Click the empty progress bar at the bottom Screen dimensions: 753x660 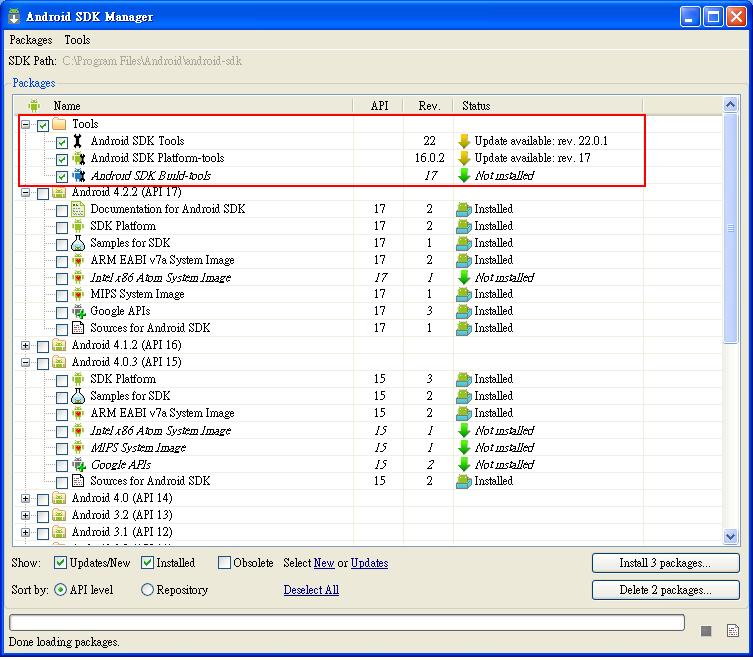point(347,623)
